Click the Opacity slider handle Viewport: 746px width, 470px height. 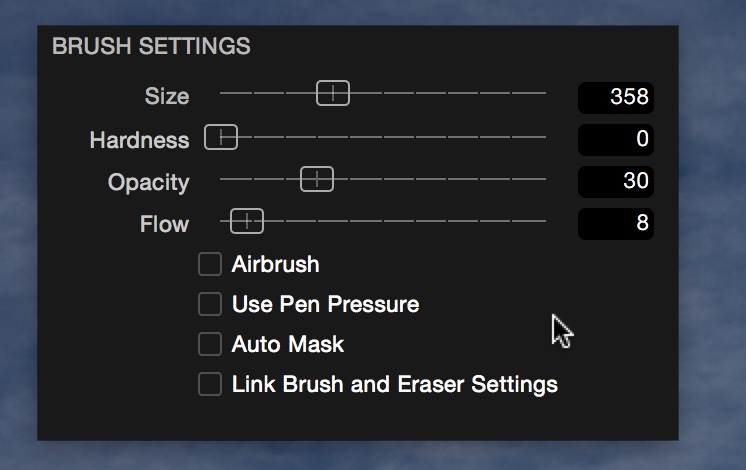point(317,179)
